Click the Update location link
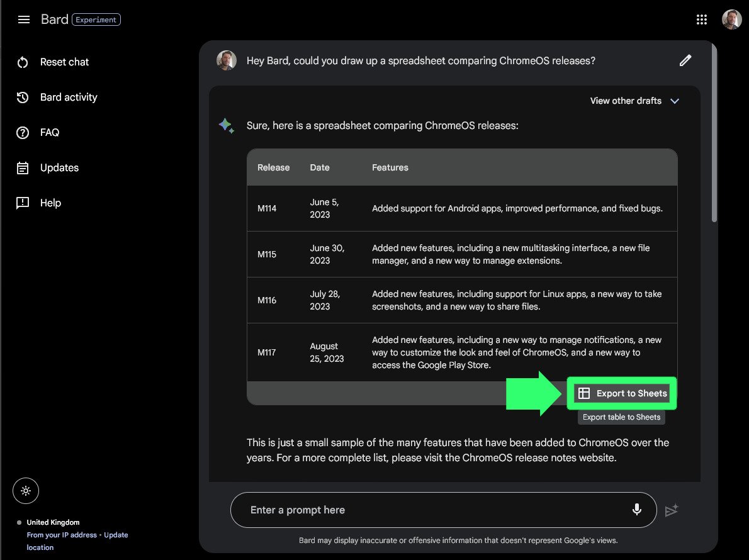Screen dimensions: 749x560 (115, 535)
